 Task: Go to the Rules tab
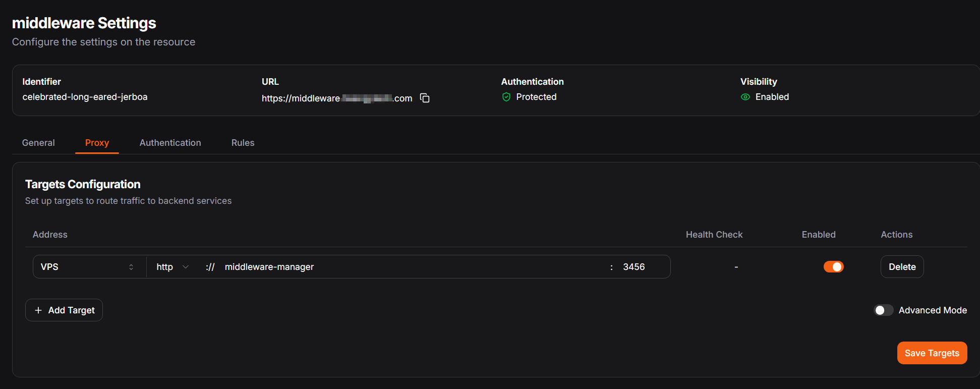243,143
